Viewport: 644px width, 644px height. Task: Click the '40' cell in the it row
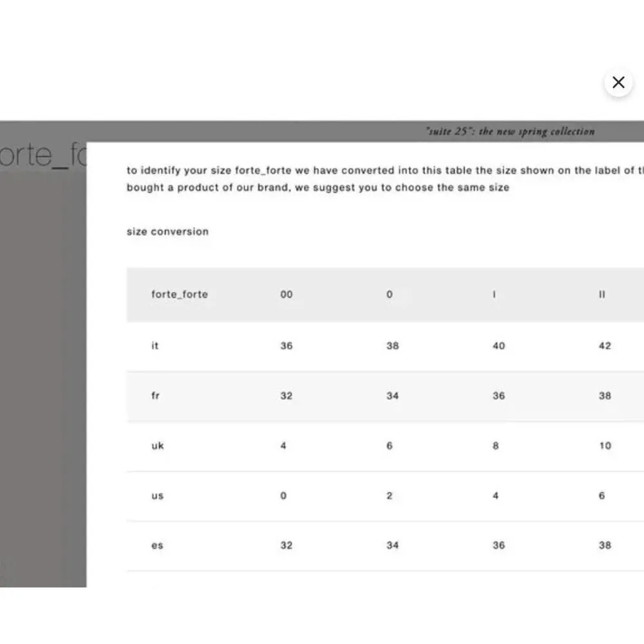tap(499, 346)
